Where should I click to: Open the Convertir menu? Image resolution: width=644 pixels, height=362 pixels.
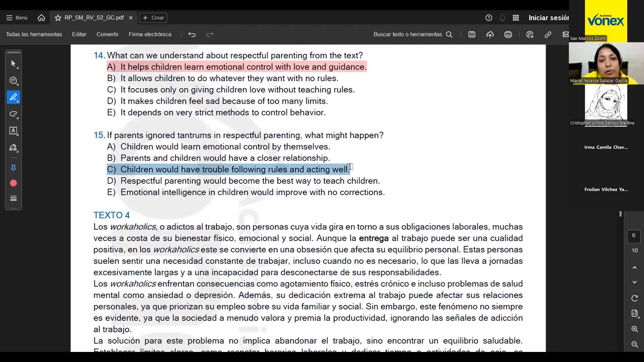click(107, 34)
